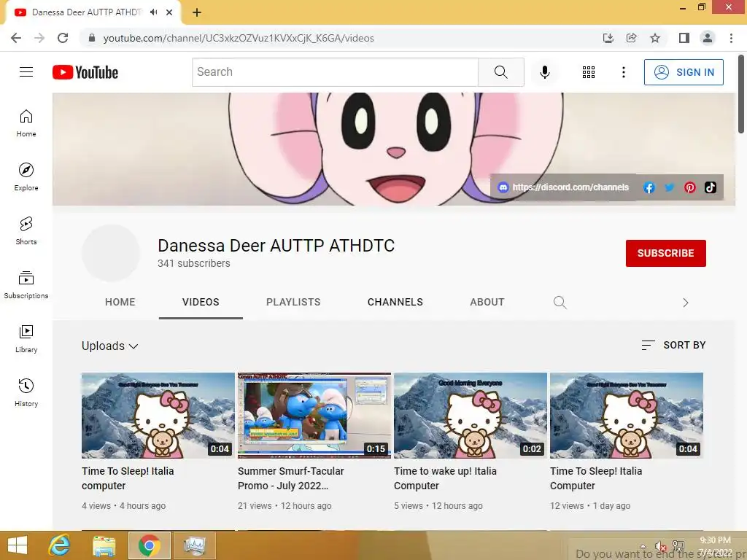Screen dimensions: 747x560
Task: Open the system monitor taskbar icon
Action: 194,545
